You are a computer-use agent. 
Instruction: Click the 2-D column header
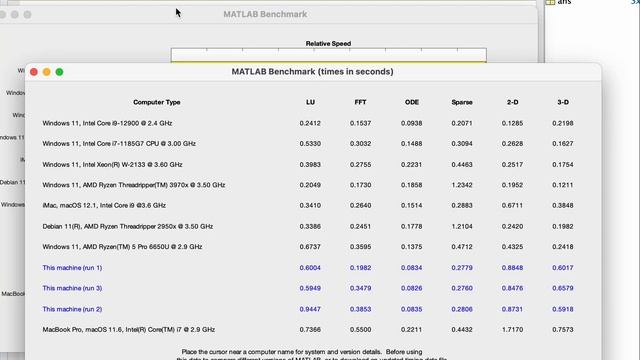coord(513,102)
